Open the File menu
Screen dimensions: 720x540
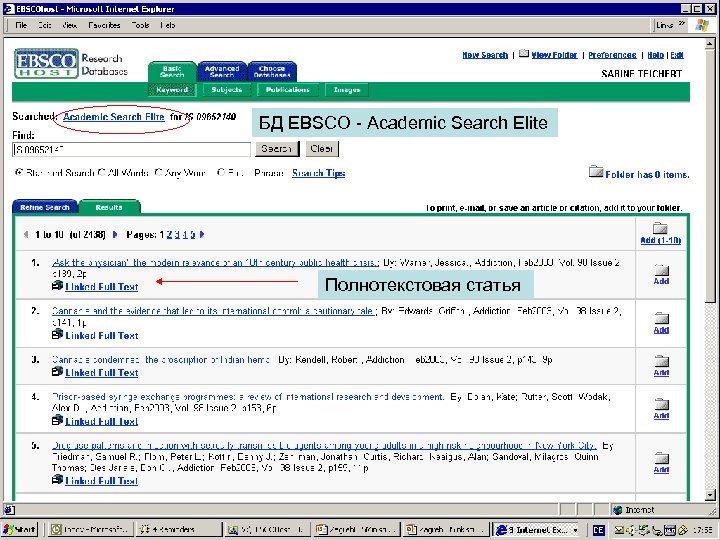21,25
